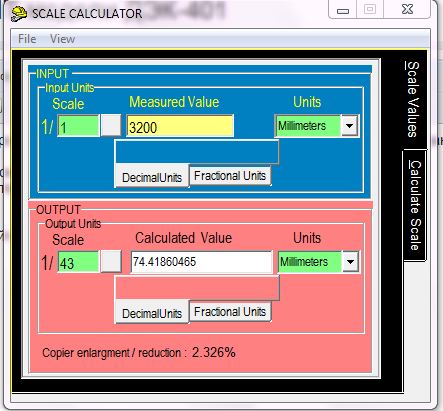Open the File menu
Viewport: 443px width, 411px height.
[x=27, y=39]
